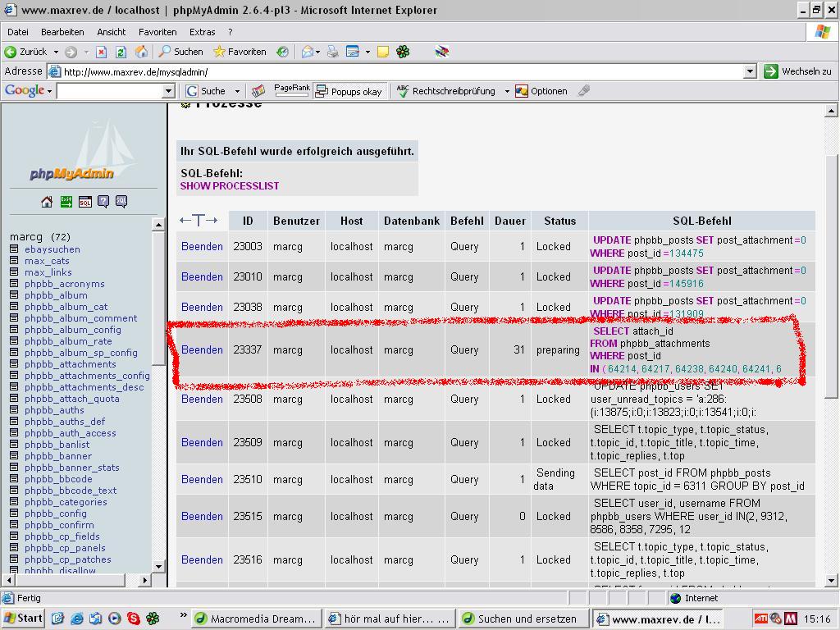840x630 pixels.
Task: Click the phpMyAdmin home icon
Action: (47, 202)
